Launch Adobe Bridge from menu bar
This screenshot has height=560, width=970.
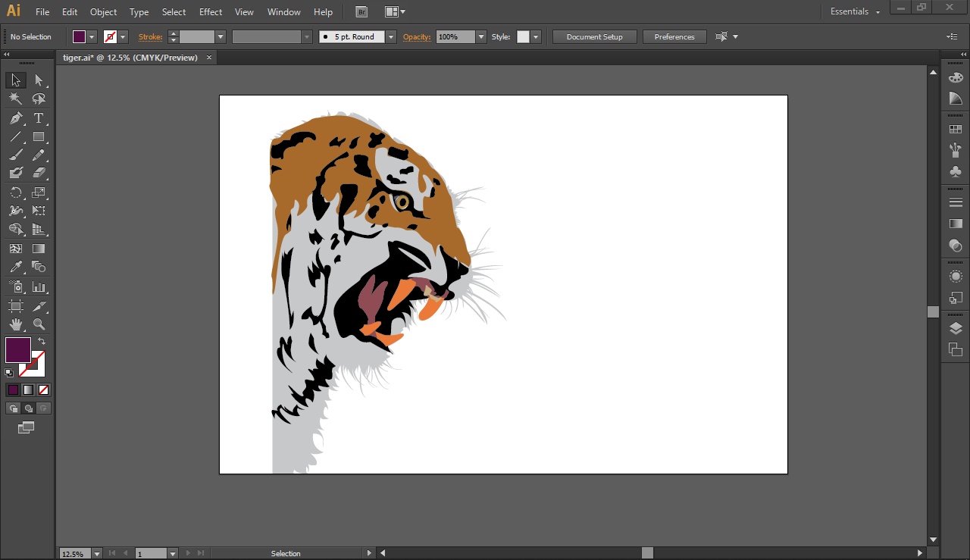361,12
